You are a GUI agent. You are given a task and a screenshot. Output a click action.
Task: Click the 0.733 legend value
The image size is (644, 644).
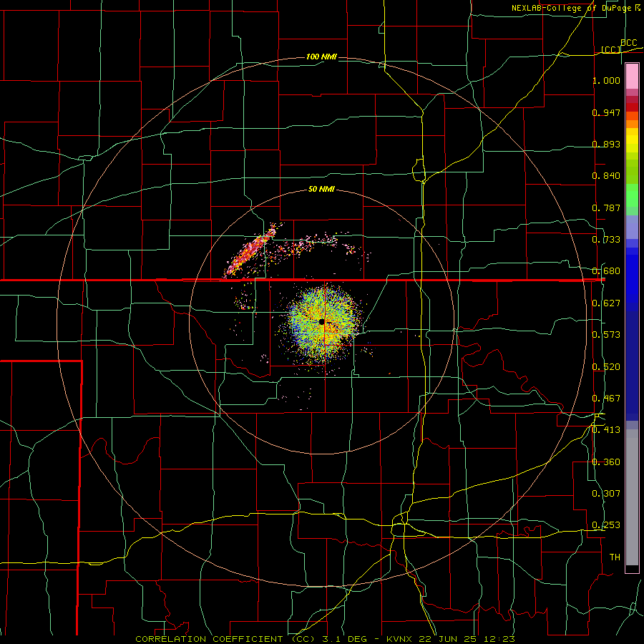click(x=606, y=240)
